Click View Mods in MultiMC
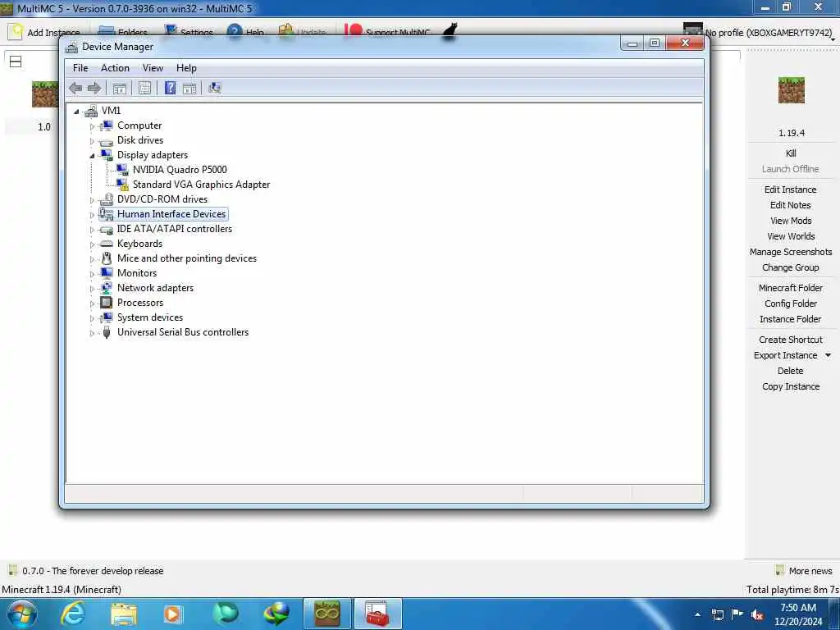This screenshot has width=840, height=630. [x=791, y=221]
